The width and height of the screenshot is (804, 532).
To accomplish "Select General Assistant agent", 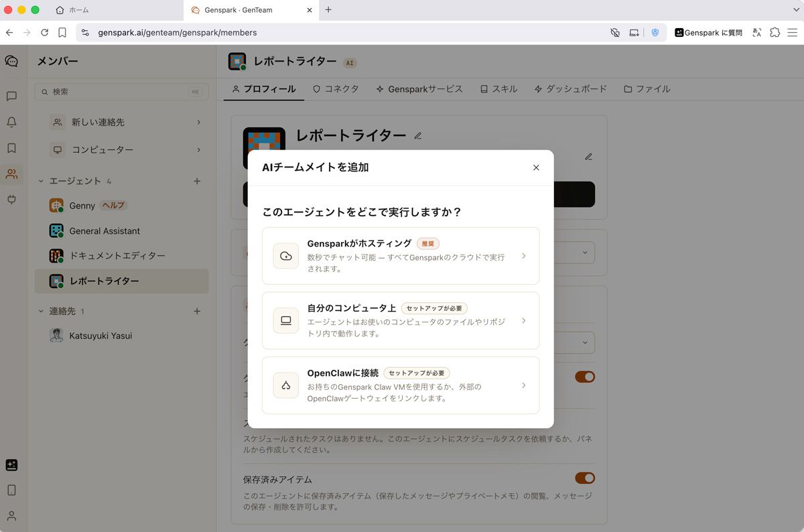I will tap(122, 230).
